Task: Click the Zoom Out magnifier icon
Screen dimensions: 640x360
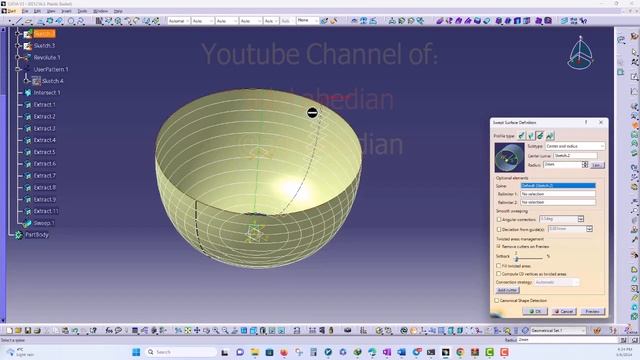Action: (x=225, y=331)
